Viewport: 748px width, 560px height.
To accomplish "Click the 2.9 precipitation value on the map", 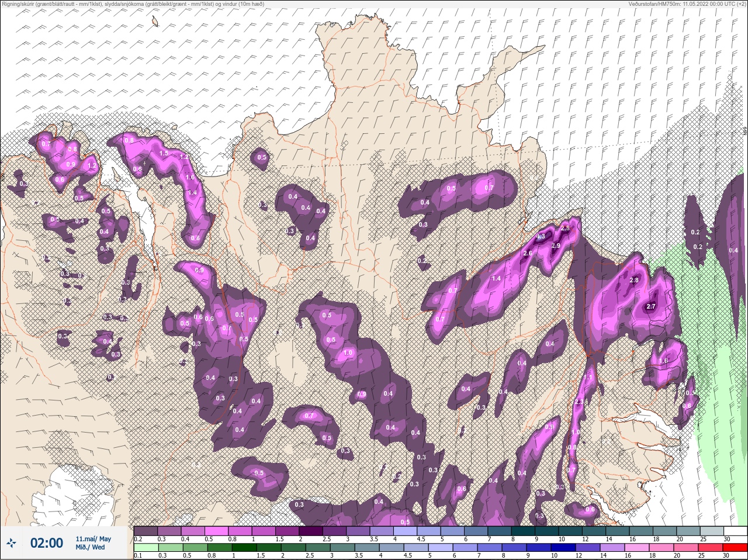I will coord(555,246).
